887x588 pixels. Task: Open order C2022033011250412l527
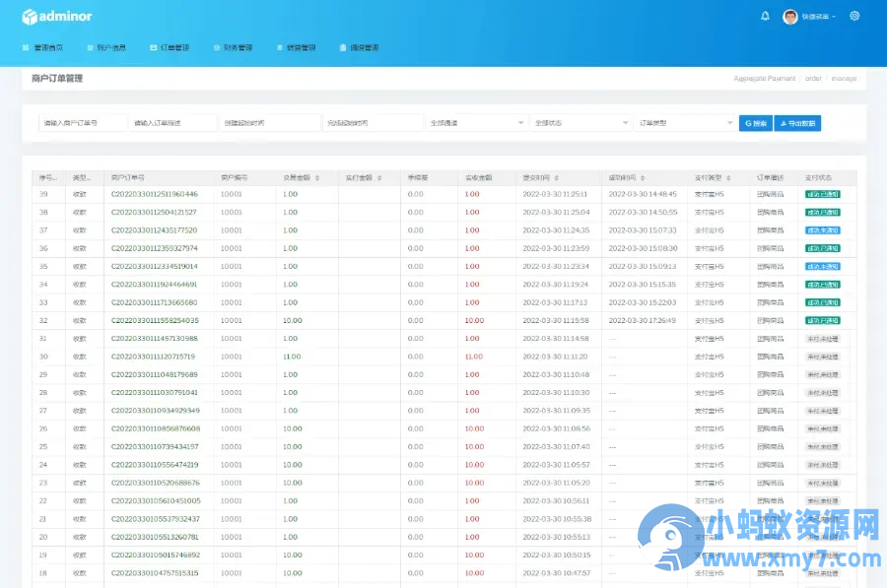coord(154,212)
